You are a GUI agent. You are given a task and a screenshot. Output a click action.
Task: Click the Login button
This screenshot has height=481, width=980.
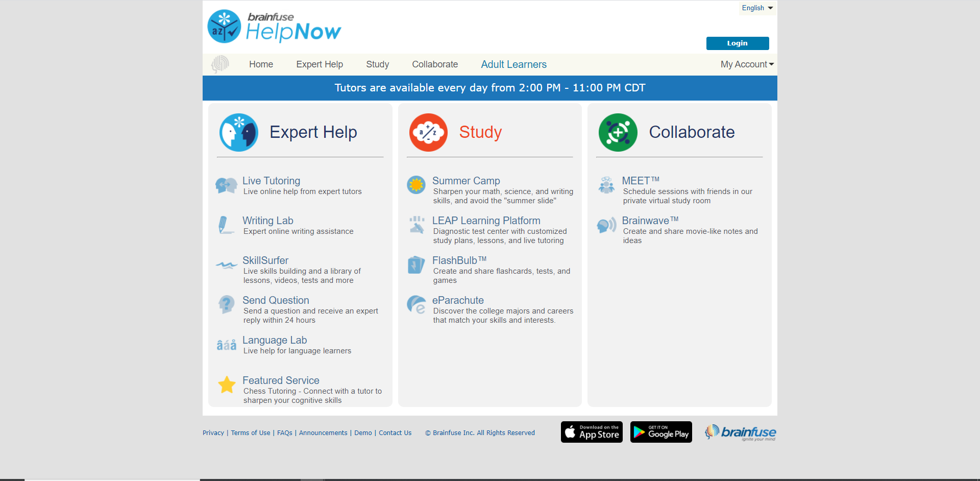pos(738,43)
